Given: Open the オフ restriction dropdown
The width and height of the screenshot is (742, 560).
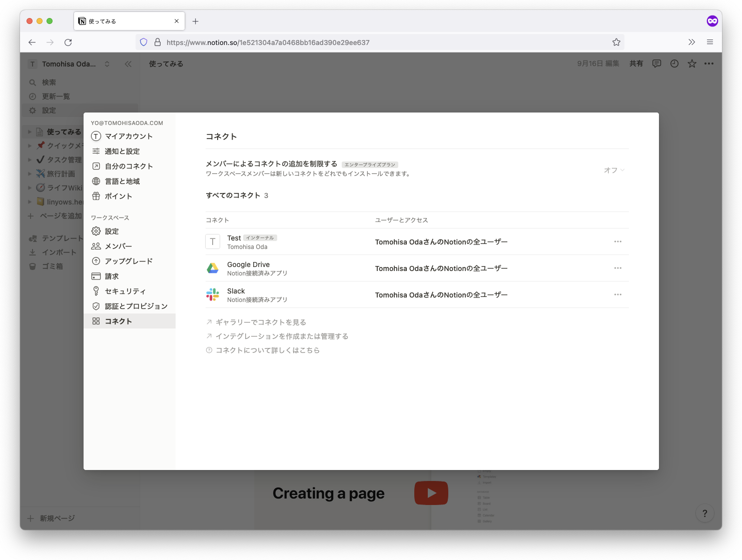Looking at the screenshot, I should 614,170.
